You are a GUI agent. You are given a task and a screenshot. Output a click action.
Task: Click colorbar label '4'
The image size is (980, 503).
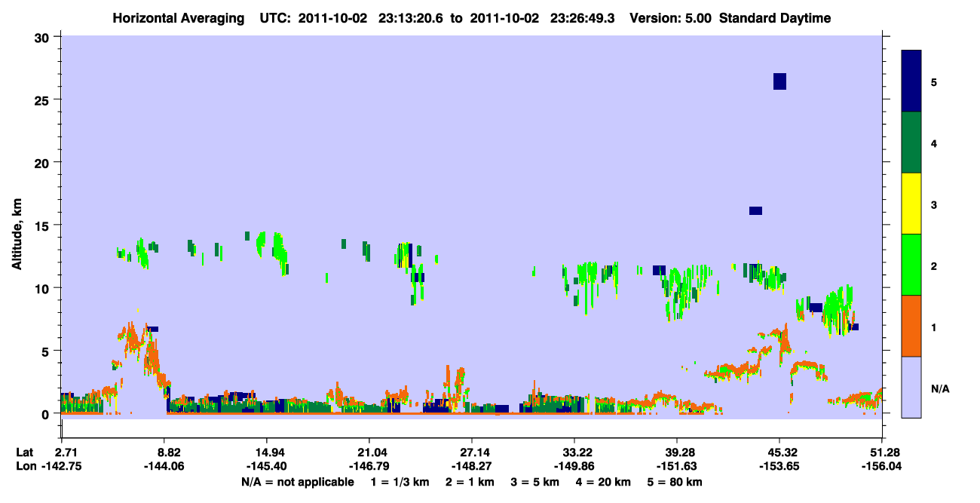(934, 143)
